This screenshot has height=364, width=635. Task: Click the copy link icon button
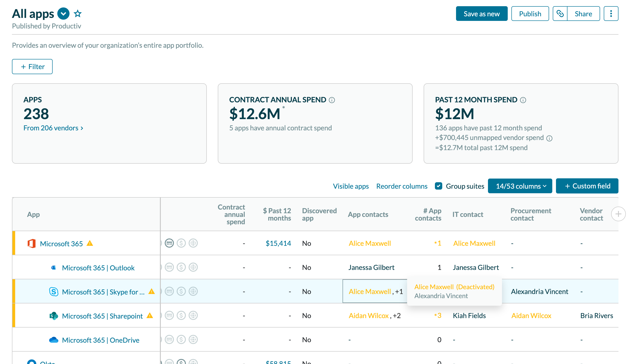coord(560,14)
